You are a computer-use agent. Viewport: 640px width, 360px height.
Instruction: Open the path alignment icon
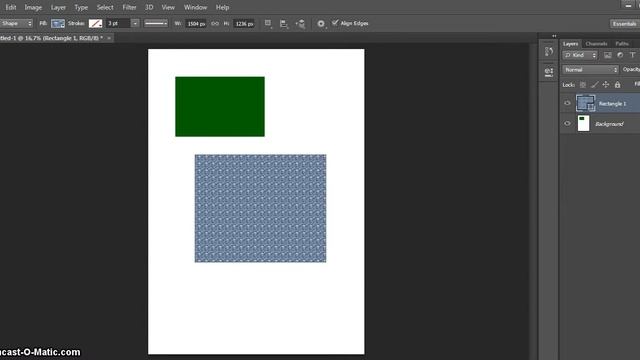pos(284,24)
